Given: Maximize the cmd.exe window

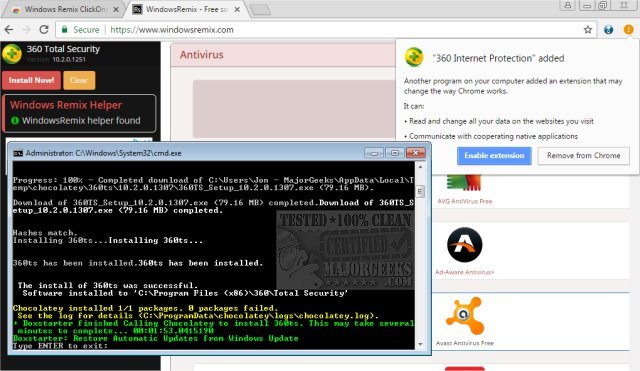Looking at the screenshot, I should [x=395, y=153].
